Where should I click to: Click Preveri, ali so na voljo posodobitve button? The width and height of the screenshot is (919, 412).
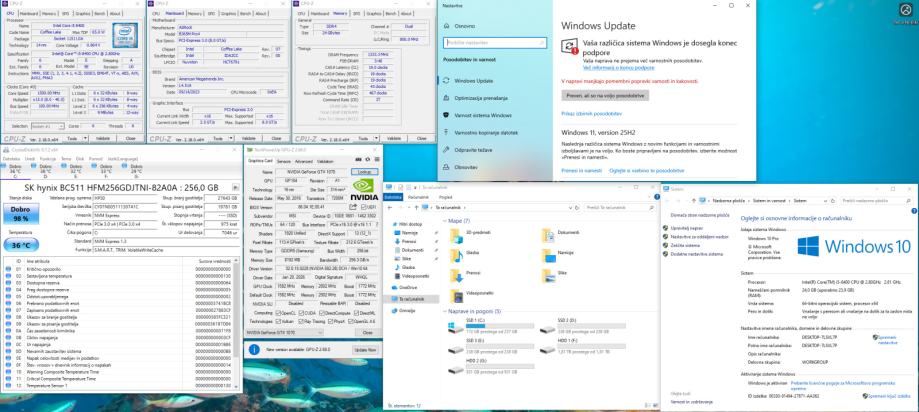pos(605,95)
